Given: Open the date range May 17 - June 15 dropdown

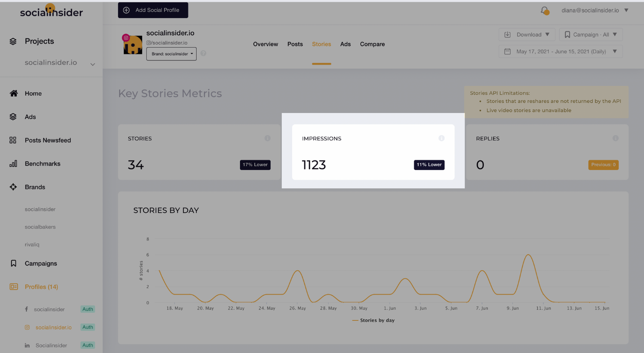Looking at the screenshot, I should [x=561, y=52].
